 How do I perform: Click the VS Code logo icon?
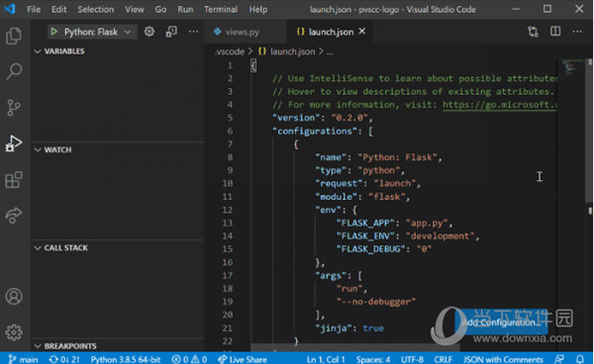point(10,9)
